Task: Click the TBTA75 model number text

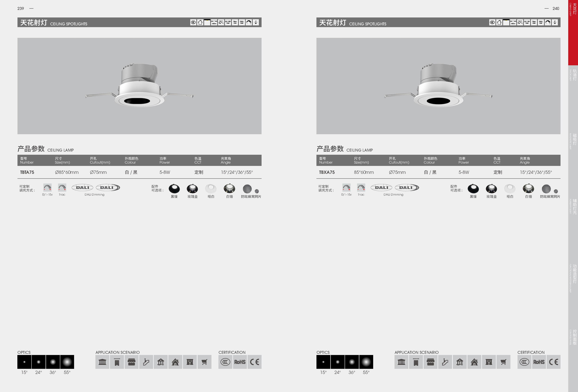Action: 27,172
